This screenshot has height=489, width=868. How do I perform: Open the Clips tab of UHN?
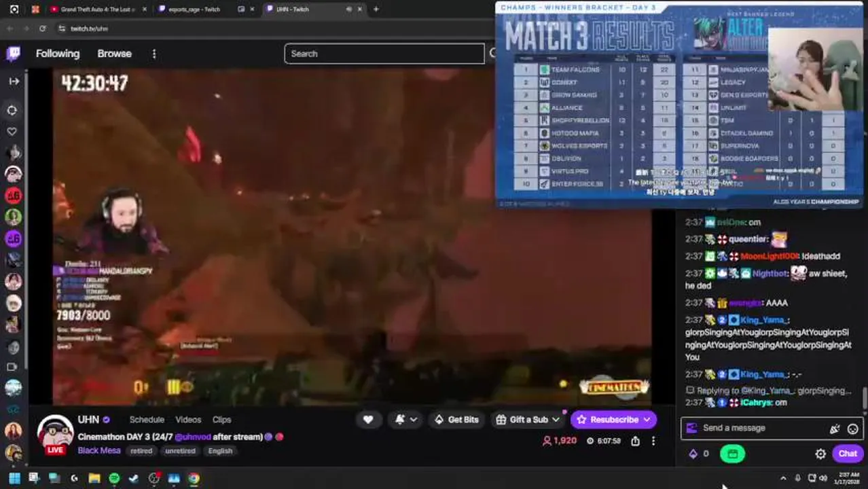[221, 420]
